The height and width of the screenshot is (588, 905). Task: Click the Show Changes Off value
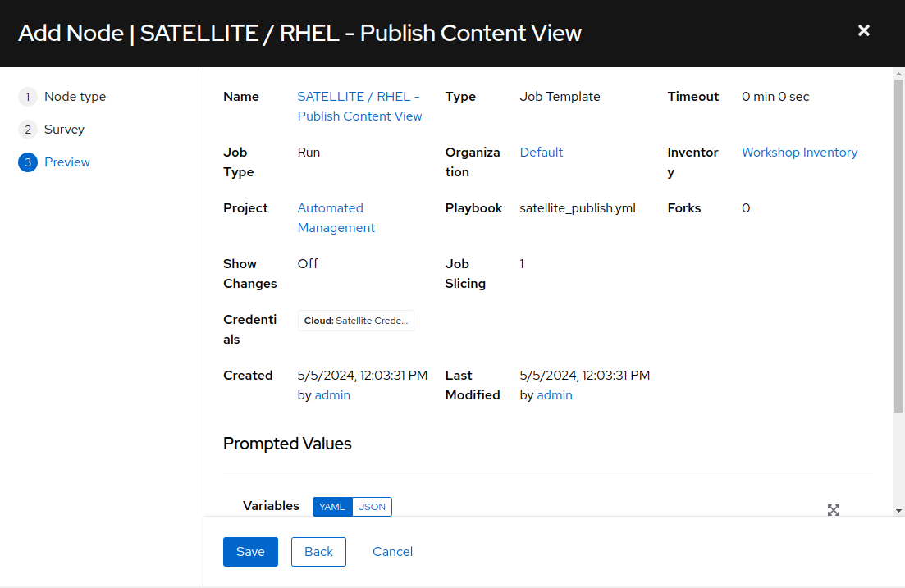tap(308, 264)
